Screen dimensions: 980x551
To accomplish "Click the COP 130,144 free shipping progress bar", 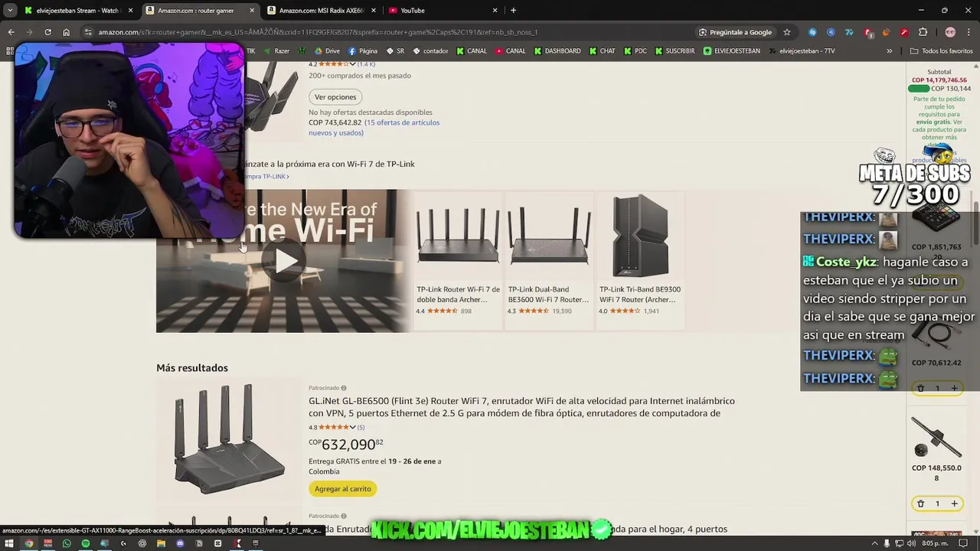I will [918, 89].
